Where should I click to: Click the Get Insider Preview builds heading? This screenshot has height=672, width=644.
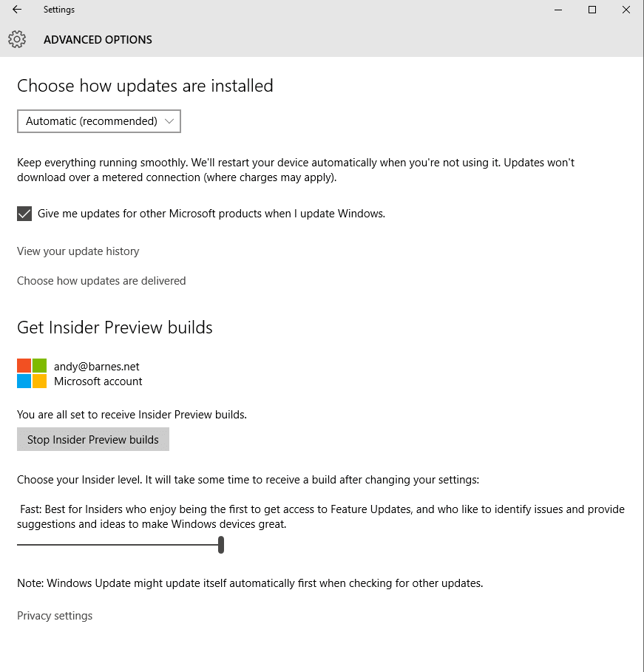(115, 327)
